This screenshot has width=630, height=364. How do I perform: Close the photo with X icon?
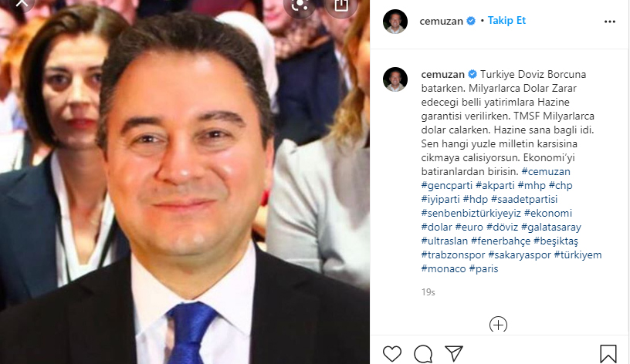tap(22, 4)
